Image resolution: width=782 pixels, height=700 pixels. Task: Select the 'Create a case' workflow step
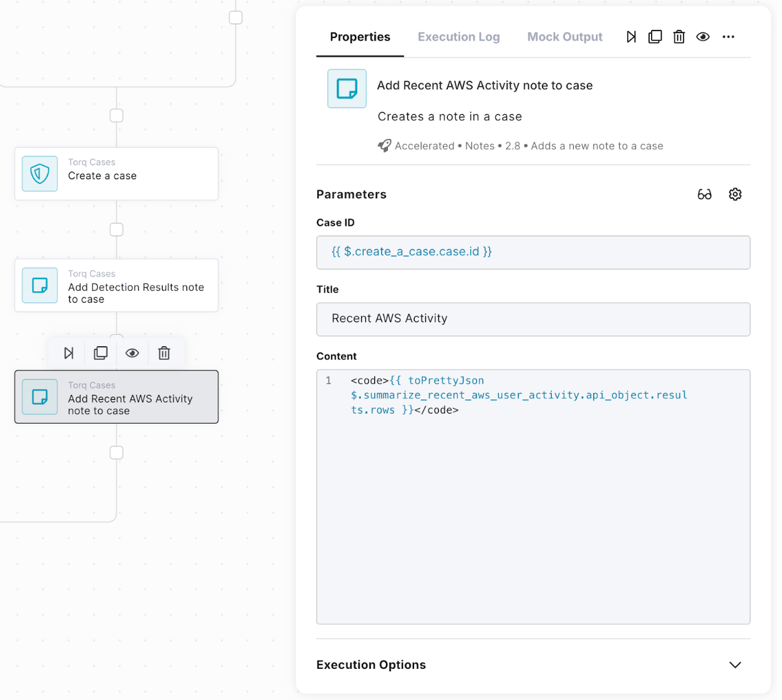[117, 173]
